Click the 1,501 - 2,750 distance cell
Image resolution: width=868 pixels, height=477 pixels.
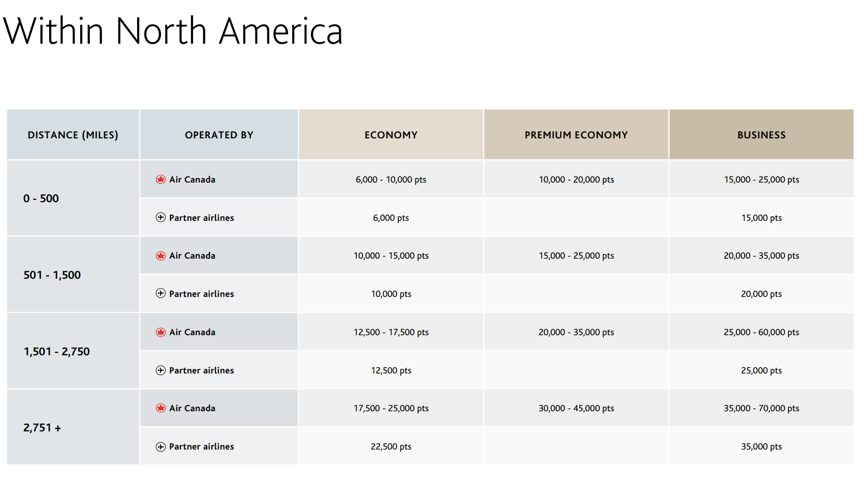pyautogui.click(x=73, y=351)
